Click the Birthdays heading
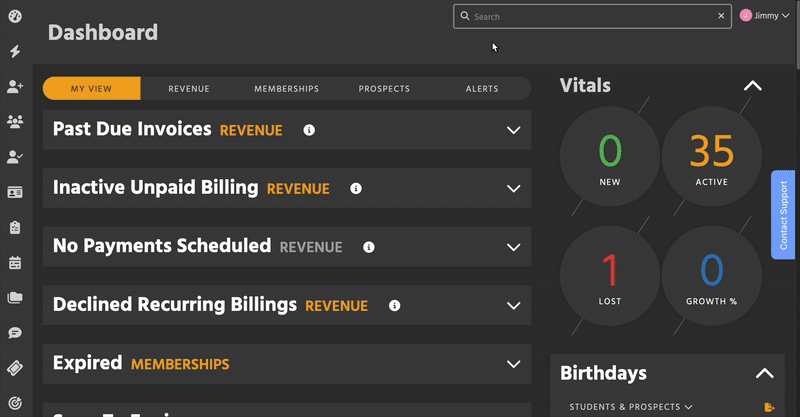 click(603, 374)
